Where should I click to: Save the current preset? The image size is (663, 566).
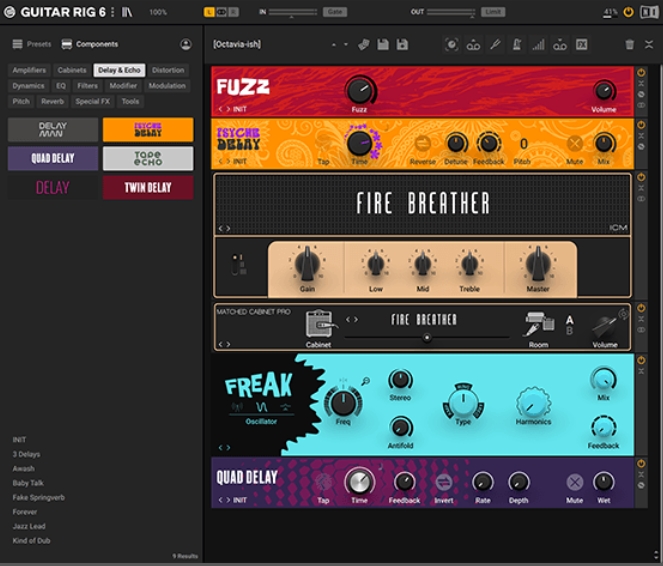coord(383,44)
